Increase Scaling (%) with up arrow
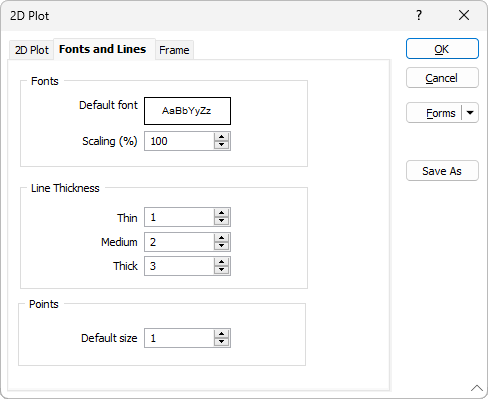Image resolution: width=488 pixels, height=399 pixels. point(222,137)
